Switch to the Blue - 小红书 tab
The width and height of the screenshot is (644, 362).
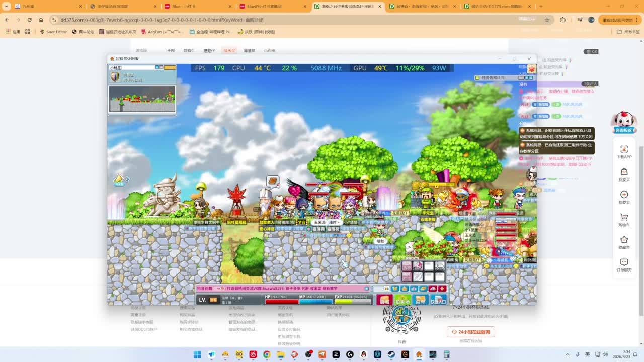(197, 7)
